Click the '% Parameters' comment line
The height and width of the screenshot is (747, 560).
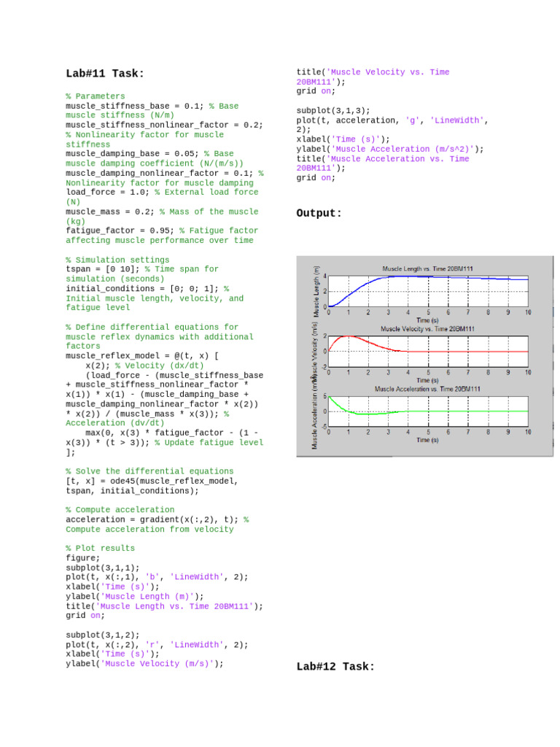96,96
